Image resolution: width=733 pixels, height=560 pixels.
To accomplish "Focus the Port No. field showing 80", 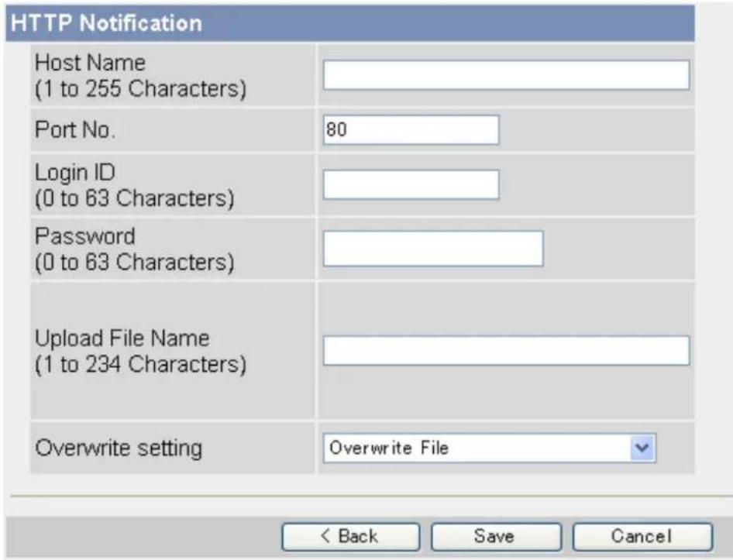I will tap(411, 129).
